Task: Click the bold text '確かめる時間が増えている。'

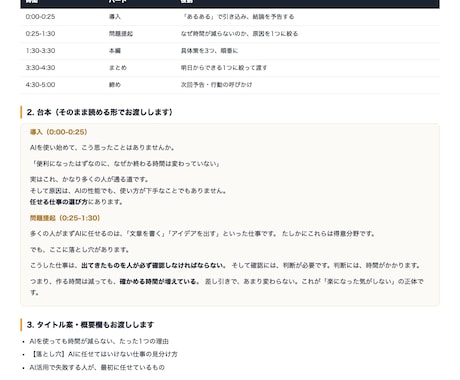Action: [159, 282]
